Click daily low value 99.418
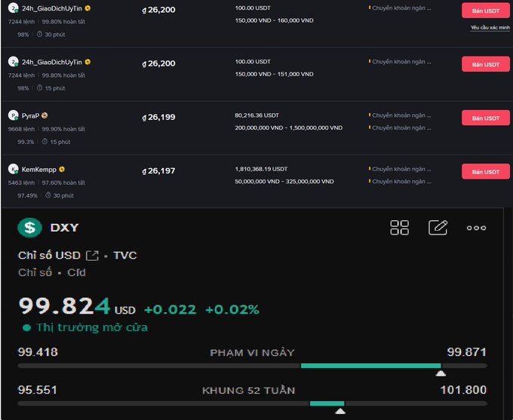The height and width of the screenshot is (420, 513). pyautogui.click(x=38, y=352)
